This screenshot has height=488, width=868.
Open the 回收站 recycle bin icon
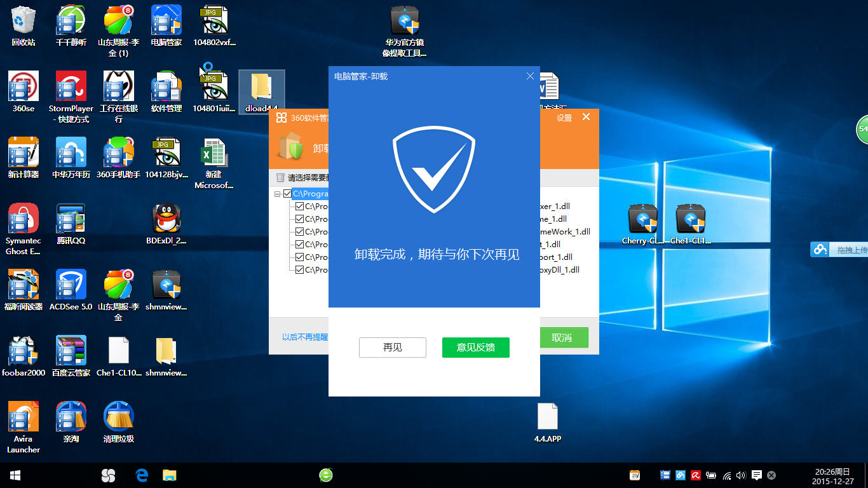click(24, 26)
